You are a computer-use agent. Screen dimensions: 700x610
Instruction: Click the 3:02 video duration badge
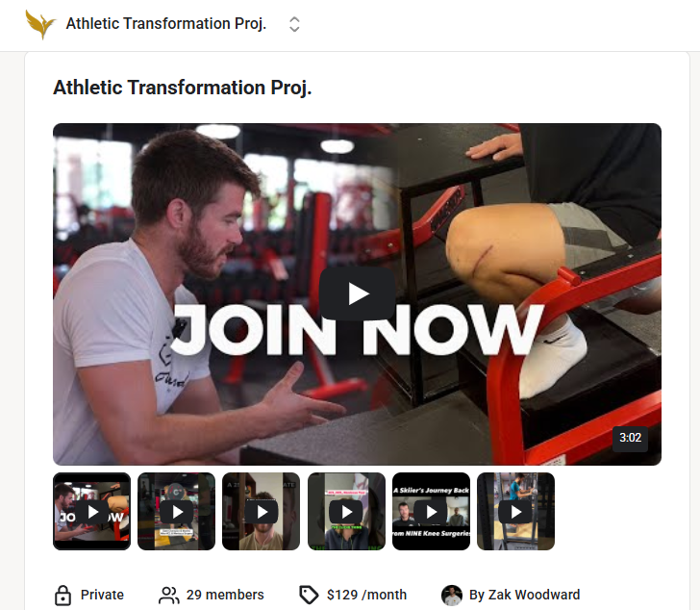tap(630, 438)
